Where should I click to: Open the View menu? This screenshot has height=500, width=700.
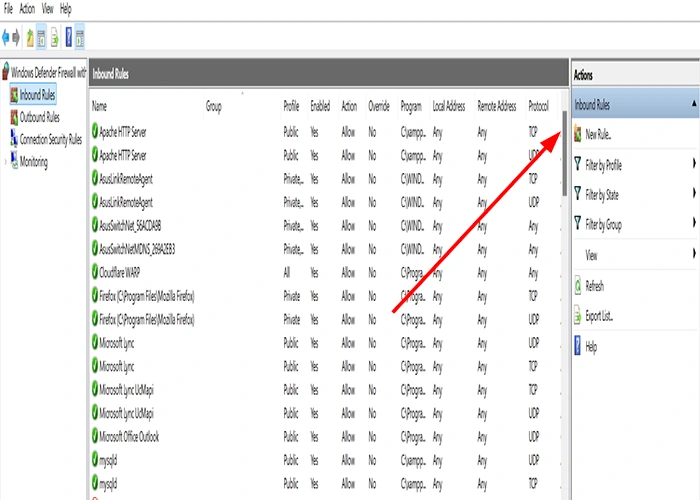[47, 8]
